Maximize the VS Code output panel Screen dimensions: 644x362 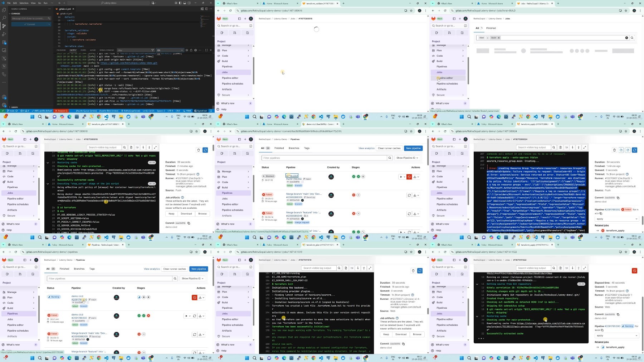pos(206,50)
